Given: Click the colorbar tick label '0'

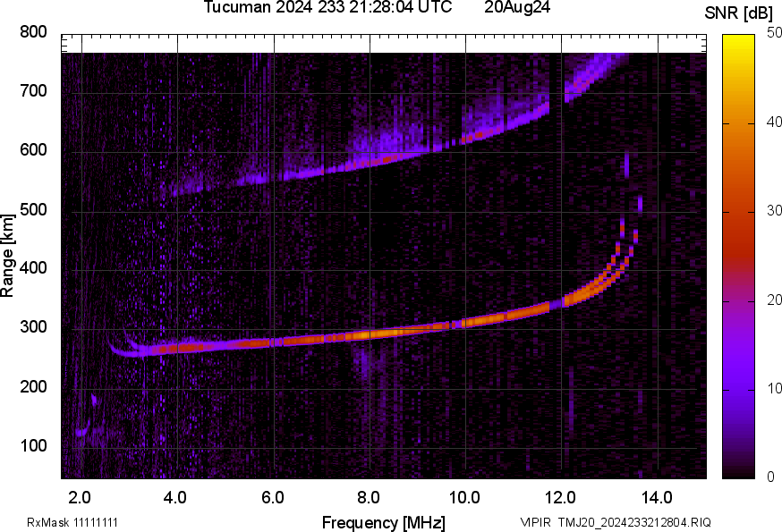Looking at the screenshot, I should (x=771, y=477).
